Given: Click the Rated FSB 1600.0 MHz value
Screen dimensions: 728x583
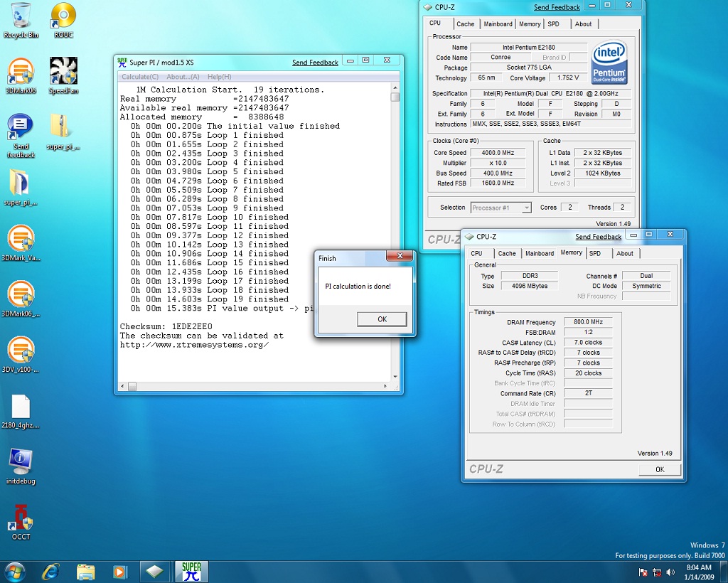Looking at the screenshot, I should [498, 183].
